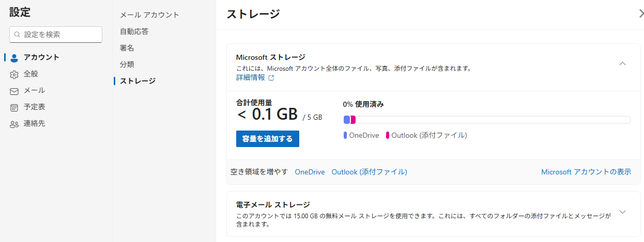Expand the 電子メール ストレージ section
This screenshot has width=644, height=242.
coord(622,212)
